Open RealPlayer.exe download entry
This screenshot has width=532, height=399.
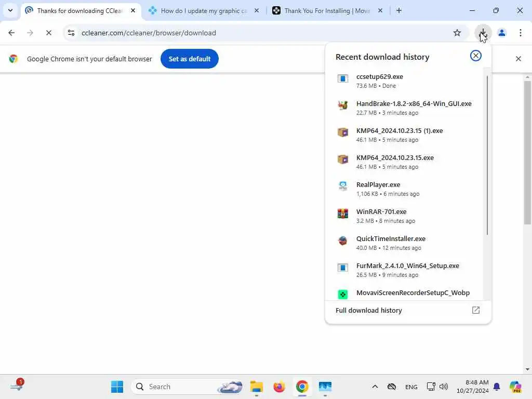point(404,189)
